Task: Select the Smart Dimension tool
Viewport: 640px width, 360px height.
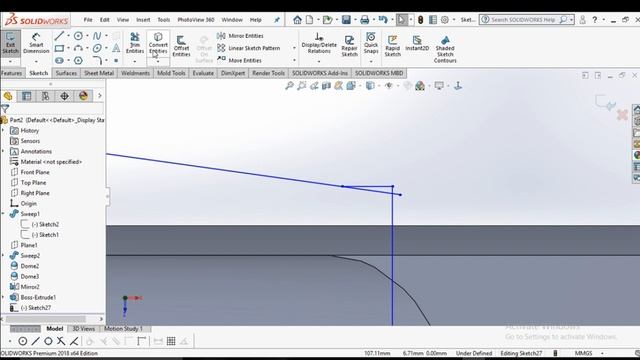Action: (36, 43)
